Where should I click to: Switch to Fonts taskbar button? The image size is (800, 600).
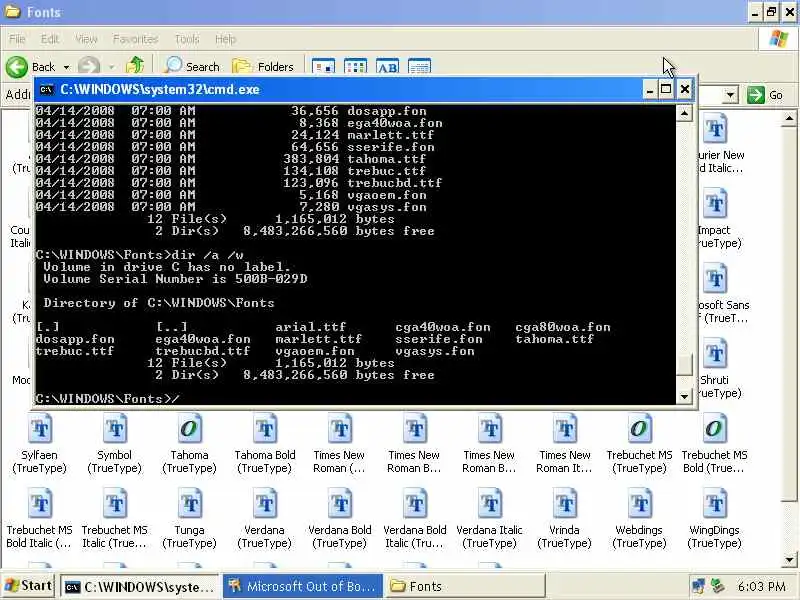[x=464, y=587]
